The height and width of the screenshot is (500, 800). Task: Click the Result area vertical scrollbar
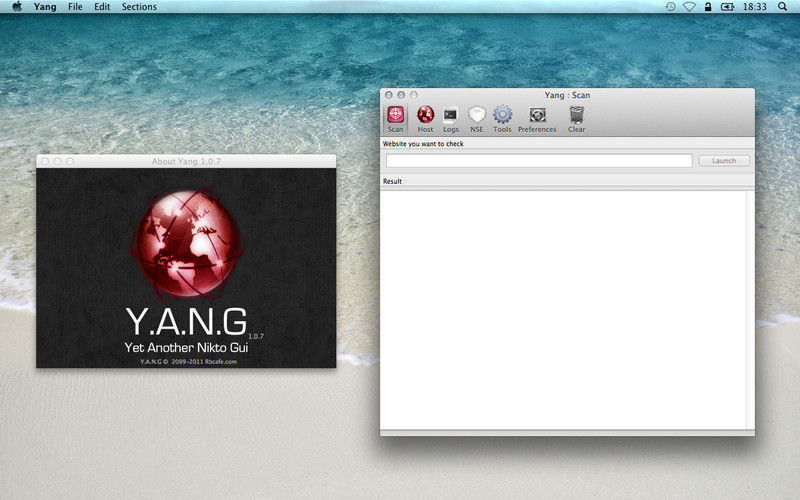coord(750,310)
